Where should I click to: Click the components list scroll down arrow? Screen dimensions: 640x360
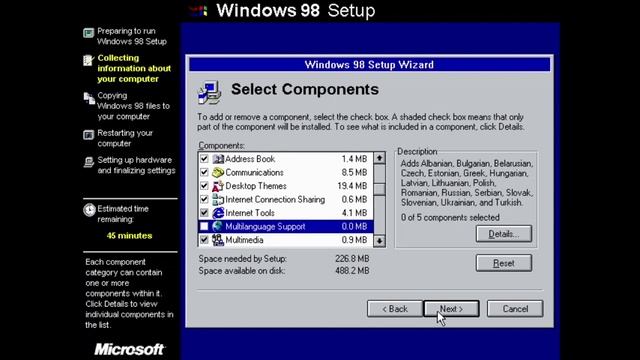coord(379,241)
